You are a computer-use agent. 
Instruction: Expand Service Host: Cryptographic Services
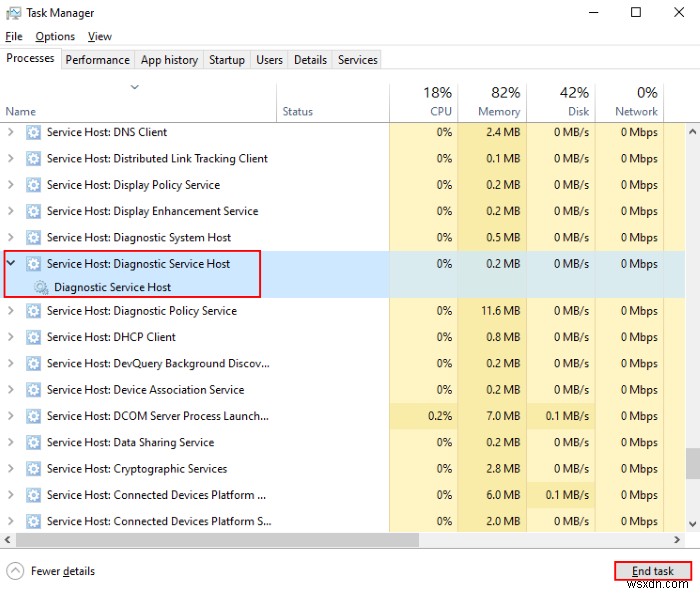point(11,469)
